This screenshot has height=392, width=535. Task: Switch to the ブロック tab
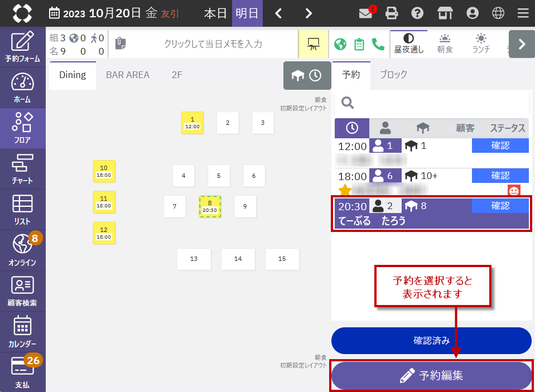pos(393,74)
